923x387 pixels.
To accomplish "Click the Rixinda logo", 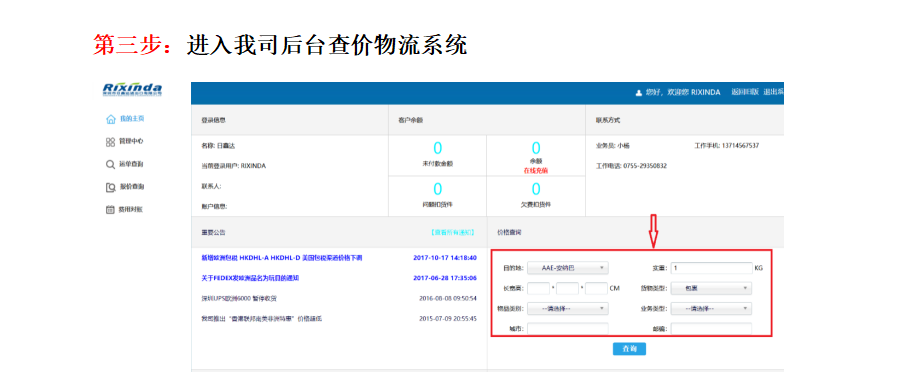I will pos(132,90).
